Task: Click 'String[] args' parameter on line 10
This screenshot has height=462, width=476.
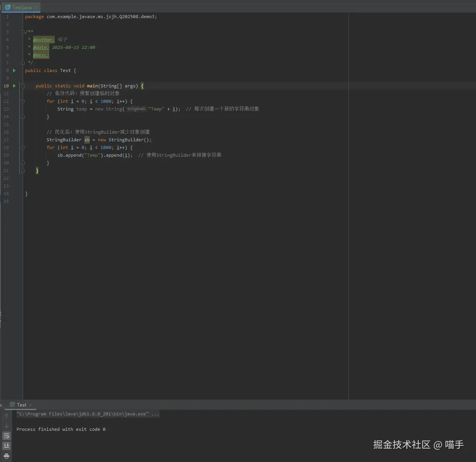Action: [119, 86]
